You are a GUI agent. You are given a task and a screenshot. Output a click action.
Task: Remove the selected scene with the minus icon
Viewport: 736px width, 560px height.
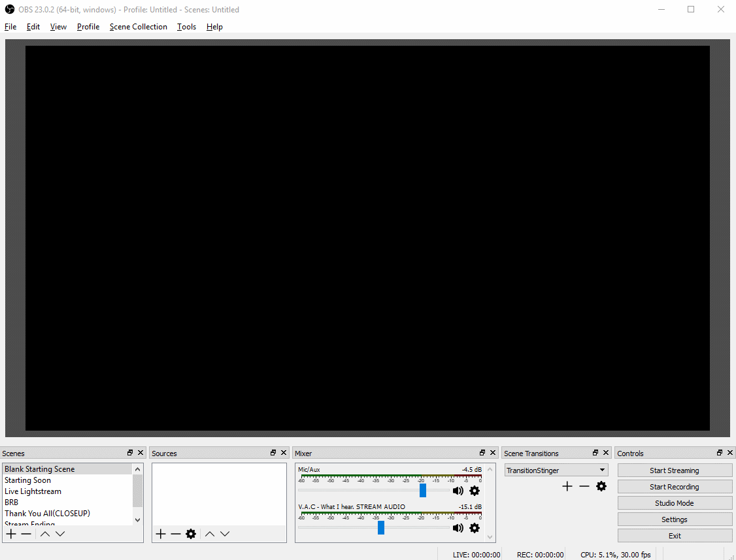coord(26,534)
